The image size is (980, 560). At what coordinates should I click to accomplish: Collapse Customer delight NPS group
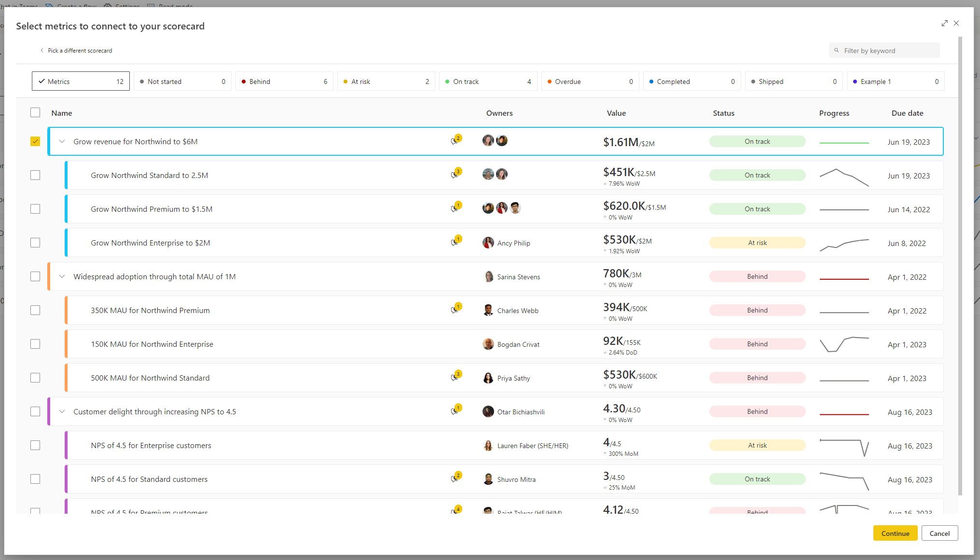point(62,411)
